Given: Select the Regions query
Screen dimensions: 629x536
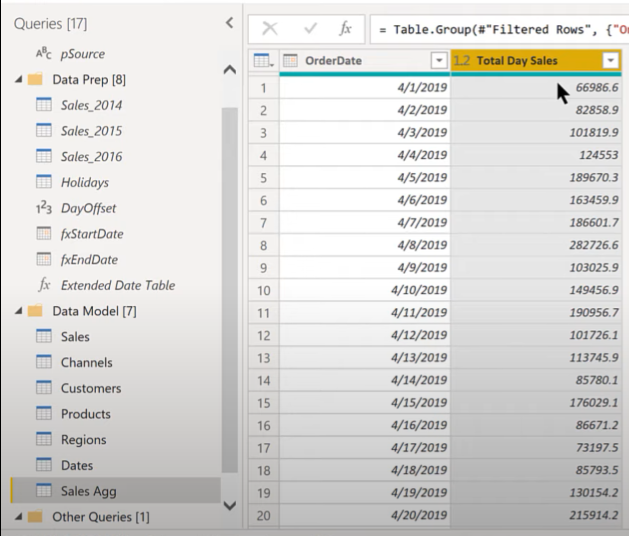Looking at the screenshot, I should [x=83, y=440].
